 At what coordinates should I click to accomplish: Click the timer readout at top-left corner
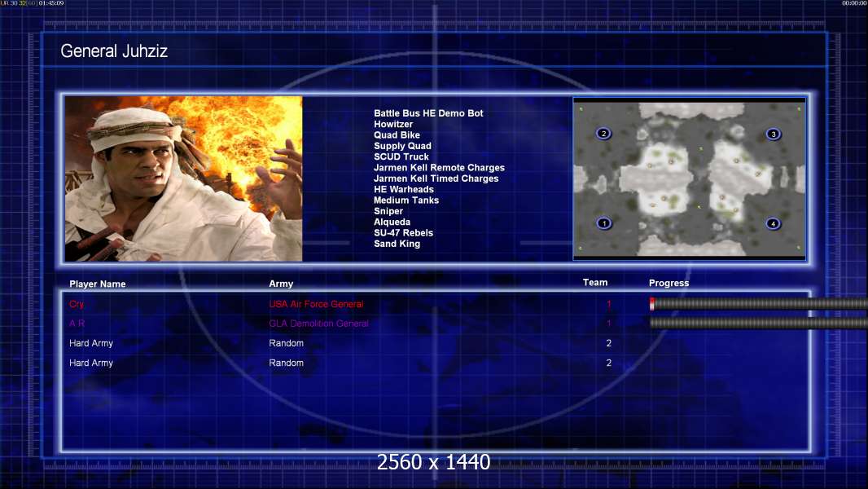pos(32,3)
